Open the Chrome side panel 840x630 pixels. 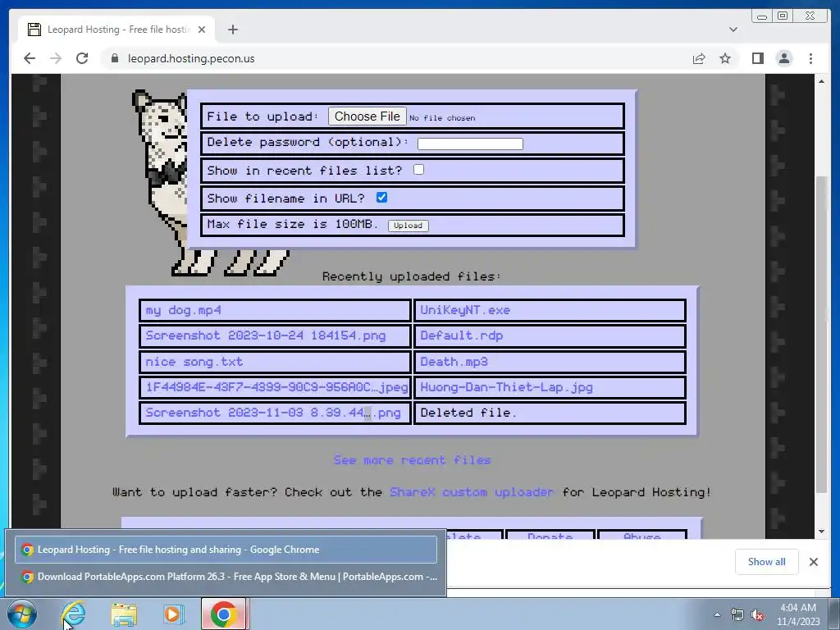click(757, 58)
